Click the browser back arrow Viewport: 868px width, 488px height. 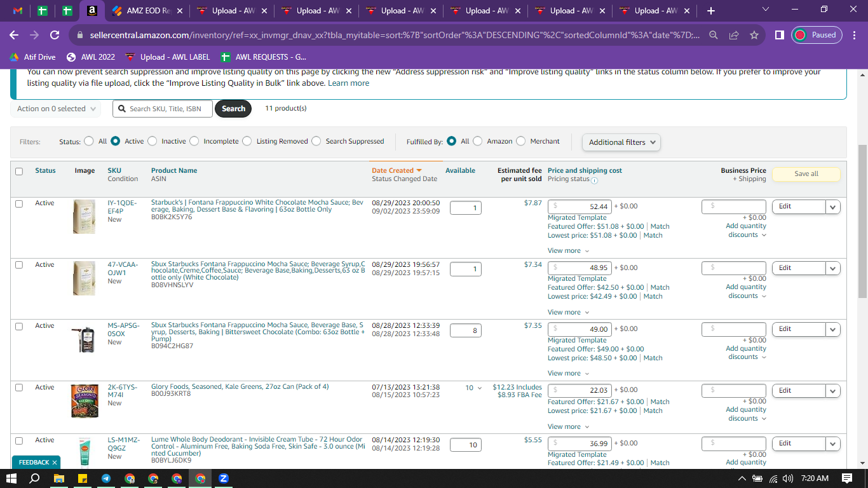(14, 36)
